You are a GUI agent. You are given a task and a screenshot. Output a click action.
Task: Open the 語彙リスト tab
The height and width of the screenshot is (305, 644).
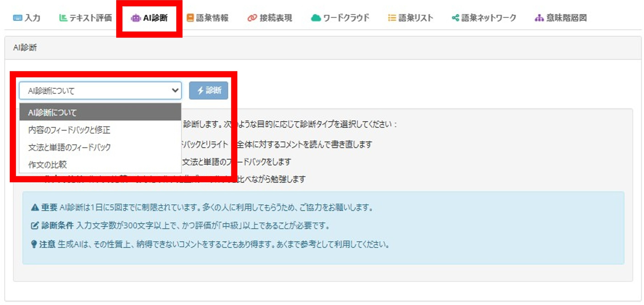pos(415,18)
